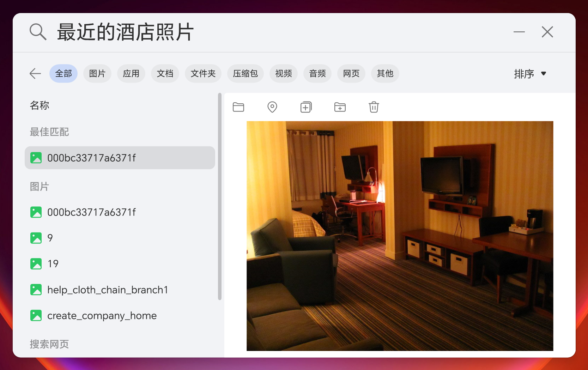Click the search field text 最近的酒店照片
The width and height of the screenshot is (588, 370).
(x=125, y=32)
